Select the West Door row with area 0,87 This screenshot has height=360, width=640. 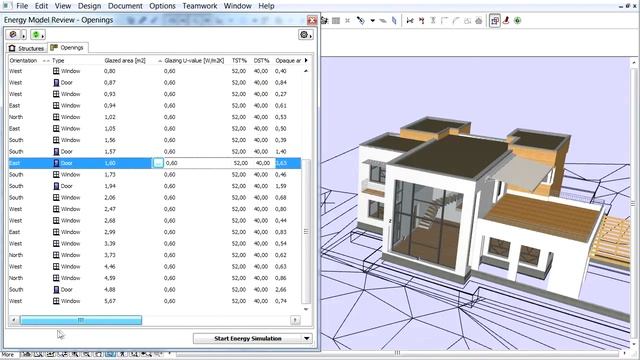pos(155,82)
